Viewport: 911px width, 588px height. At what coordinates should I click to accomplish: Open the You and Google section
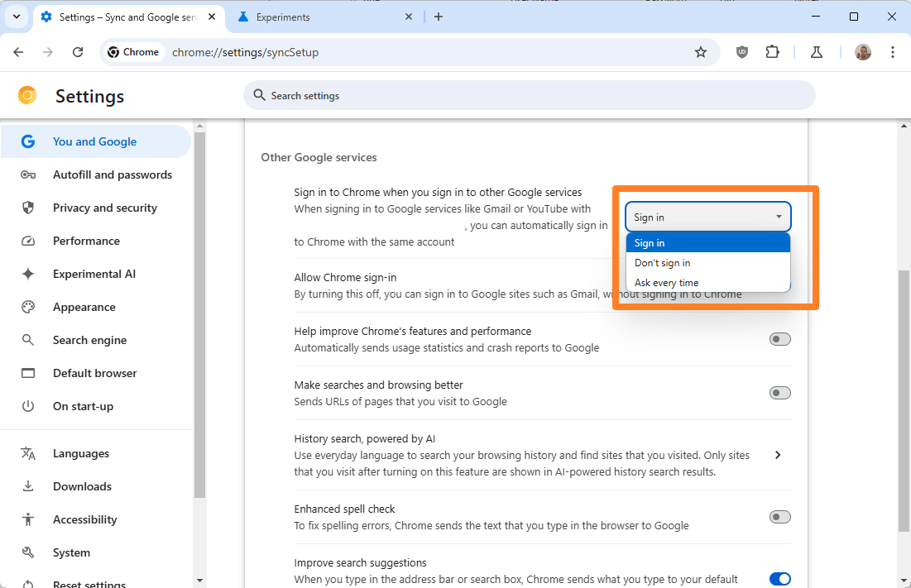pyautogui.click(x=95, y=141)
